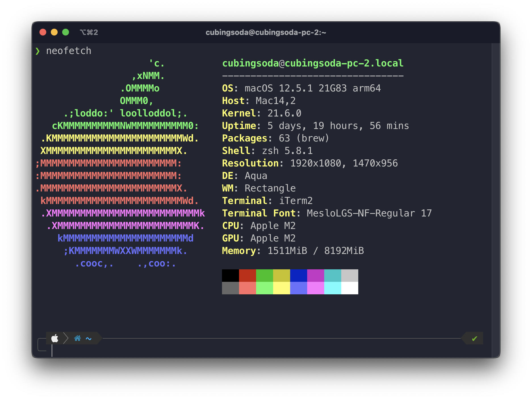This screenshot has height=400, width=532.
Task: Click the bright green color block
Action: point(265,288)
